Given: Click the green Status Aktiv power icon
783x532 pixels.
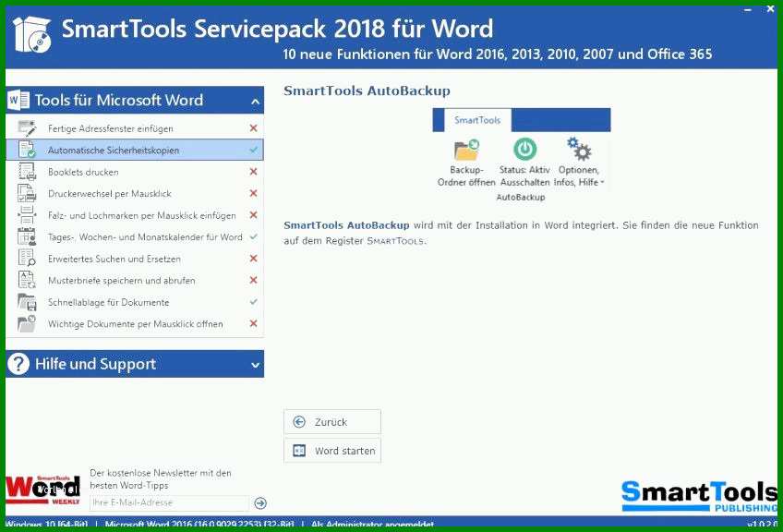Looking at the screenshot, I should click(x=524, y=150).
